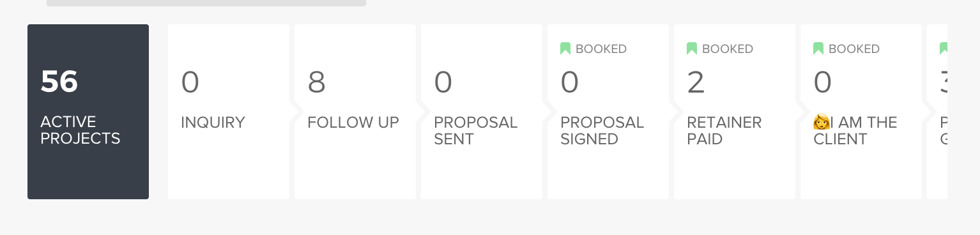
Task: Click the BOOKED label on Retainer Paid card
Action: coord(728,49)
